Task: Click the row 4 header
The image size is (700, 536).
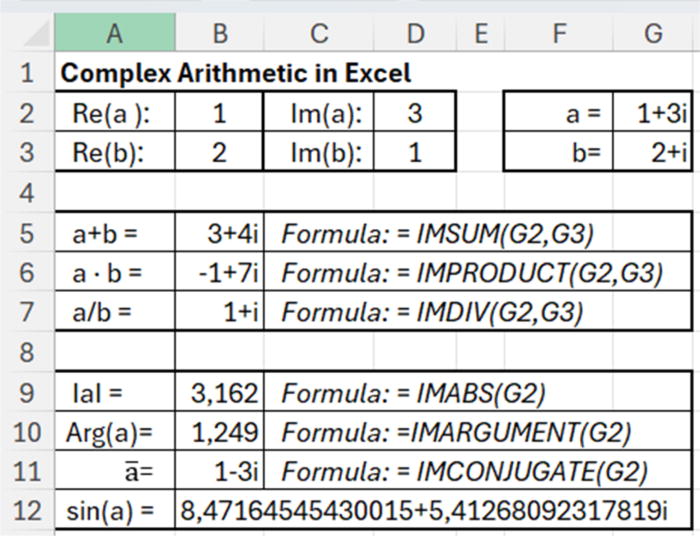Action: click(x=27, y=191)
